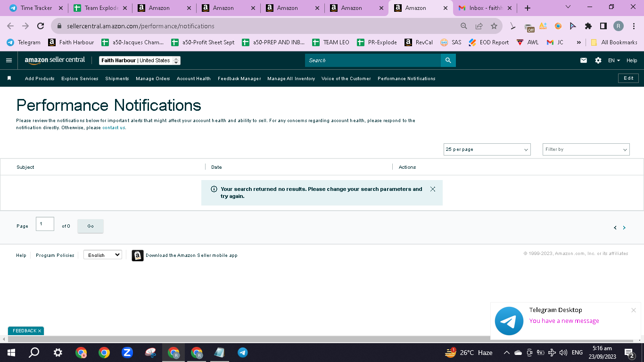
Task: Open the Chrome extensions puzzle icon
Action: click(x=588, y=26)
